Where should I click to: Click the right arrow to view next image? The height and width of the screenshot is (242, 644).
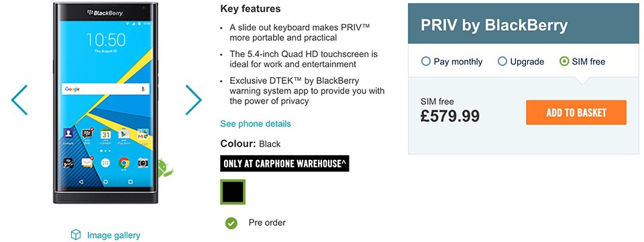[193, 100]
